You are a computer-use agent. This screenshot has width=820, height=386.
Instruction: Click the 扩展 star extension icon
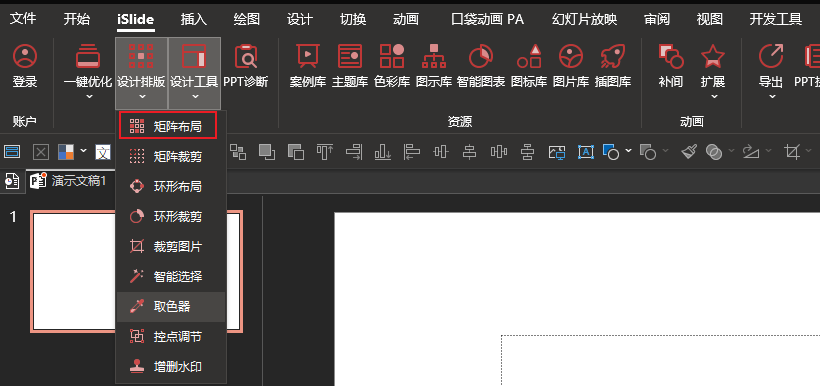(x=713, y=56)
